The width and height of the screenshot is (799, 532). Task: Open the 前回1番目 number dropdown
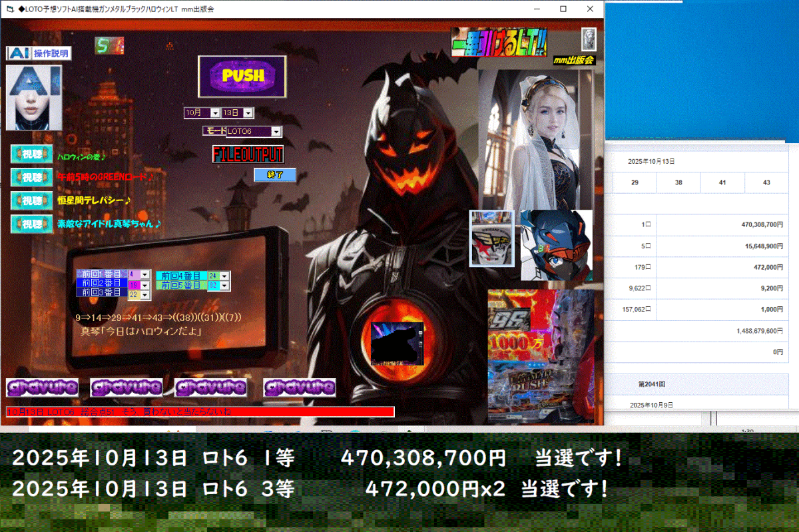(x=144, y=274)
